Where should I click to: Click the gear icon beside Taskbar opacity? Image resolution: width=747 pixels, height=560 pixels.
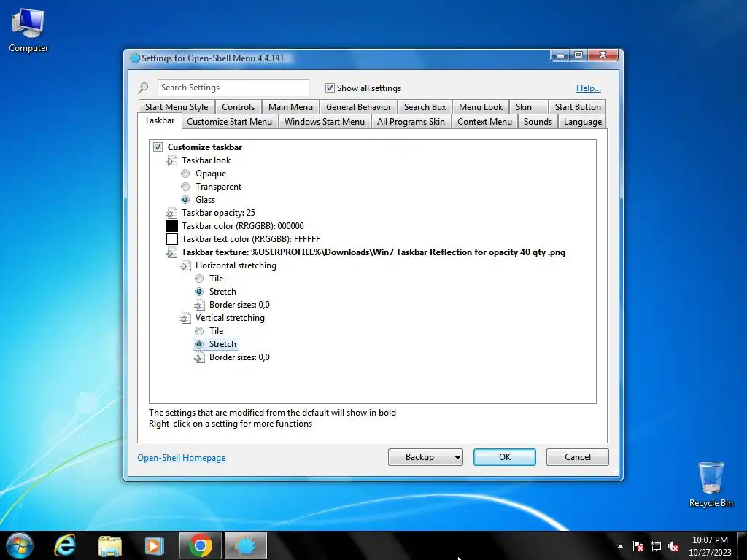[171, 214]
